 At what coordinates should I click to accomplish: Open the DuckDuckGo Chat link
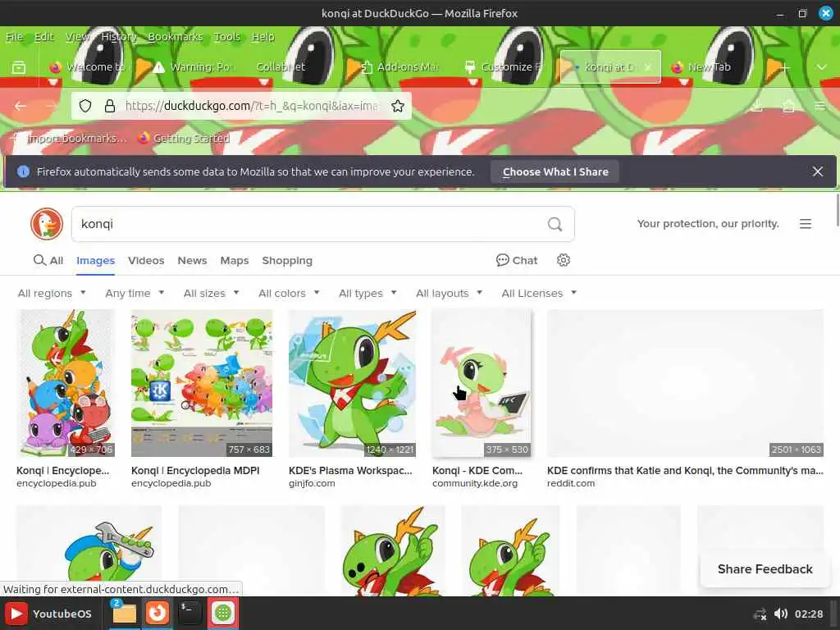pos(517,260)
